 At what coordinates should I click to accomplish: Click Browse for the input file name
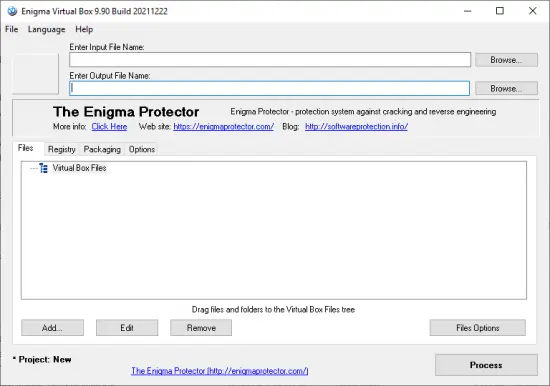coord(506,60)
